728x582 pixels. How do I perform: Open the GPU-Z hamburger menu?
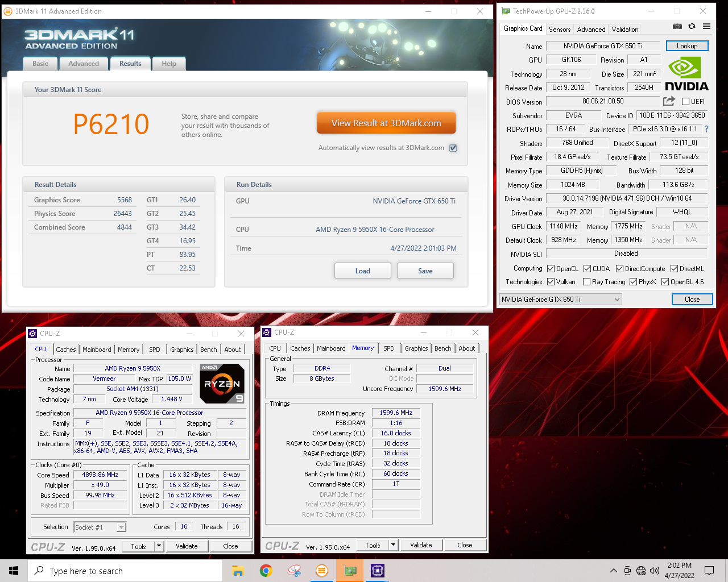pyautogui.click(x=706, y=26)
